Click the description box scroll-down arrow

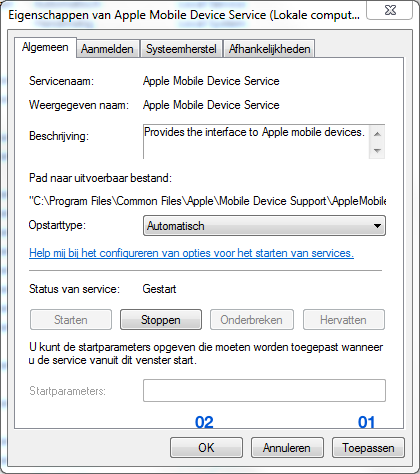click(x=377, y=151)
